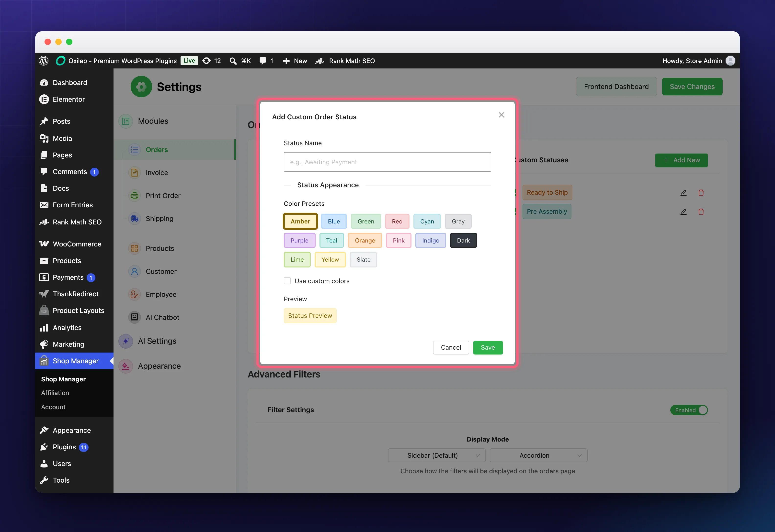
Task: Click the Save Changes button
Action: point(692,87)
